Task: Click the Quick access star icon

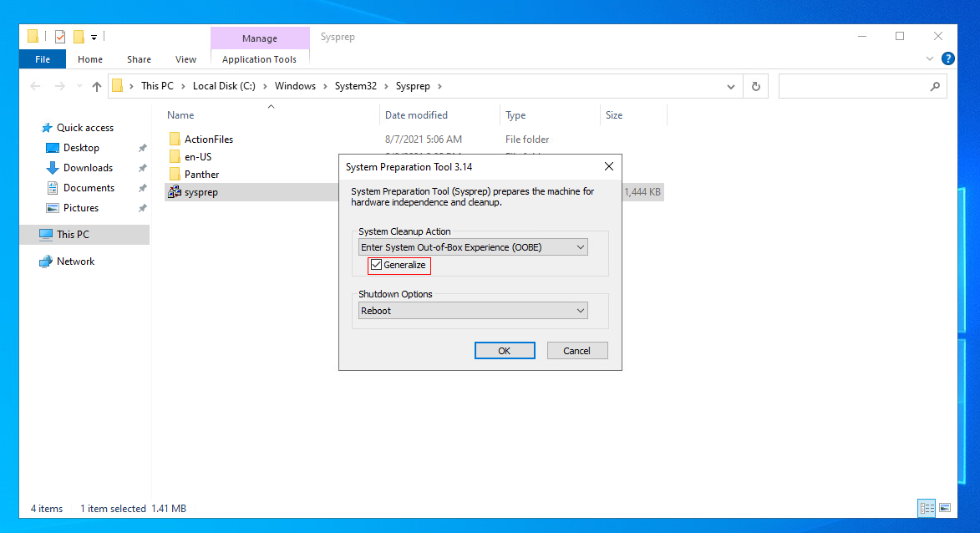Action: 47,128
